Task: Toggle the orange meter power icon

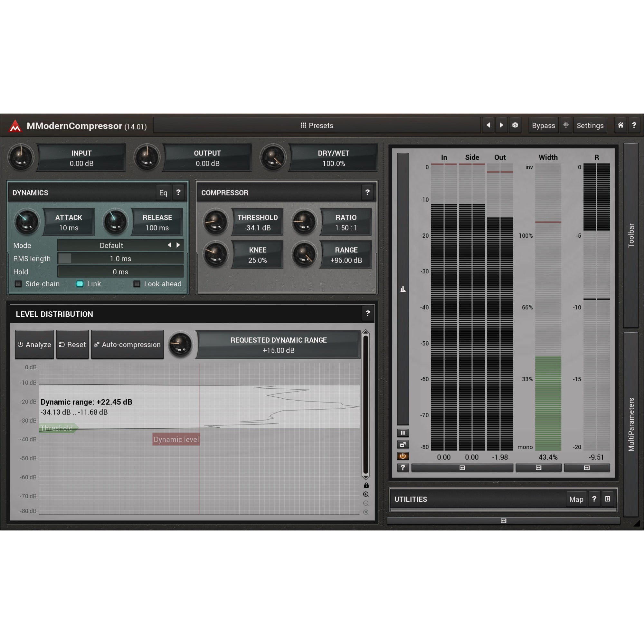Action: click(x=403, y=456)
